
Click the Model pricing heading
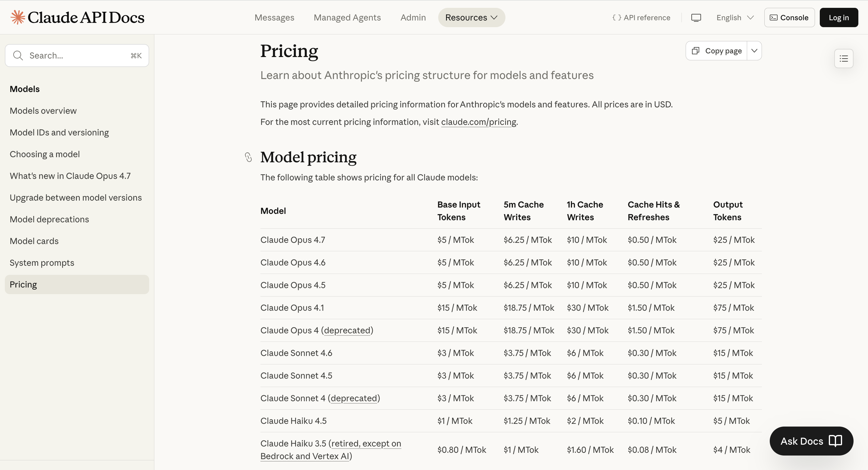click(x=308, y=157)
